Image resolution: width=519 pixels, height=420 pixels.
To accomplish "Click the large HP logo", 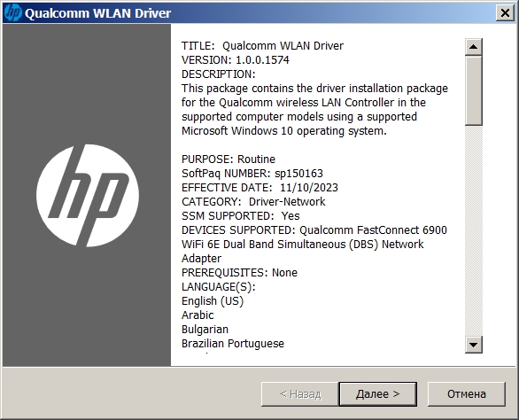I will pos(88,196).
